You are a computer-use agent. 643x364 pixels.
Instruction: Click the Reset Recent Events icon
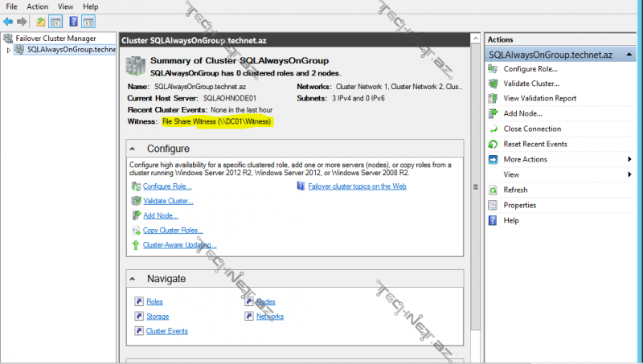click(x=494, y=144)
